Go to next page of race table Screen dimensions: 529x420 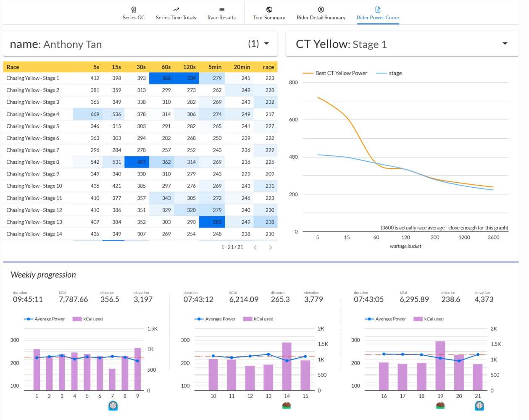tap(270, 247)
